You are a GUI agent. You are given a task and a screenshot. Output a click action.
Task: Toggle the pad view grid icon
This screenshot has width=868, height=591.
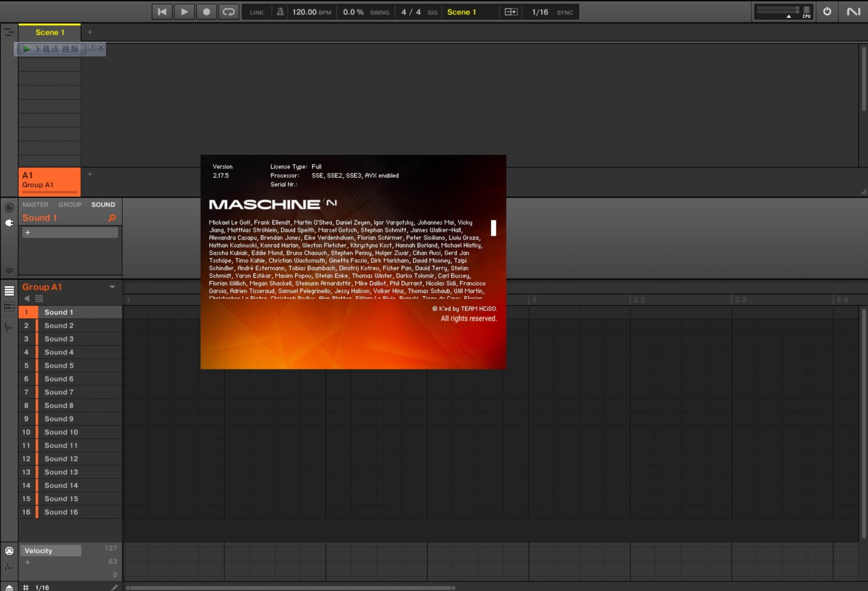click(x=39, y=298)
